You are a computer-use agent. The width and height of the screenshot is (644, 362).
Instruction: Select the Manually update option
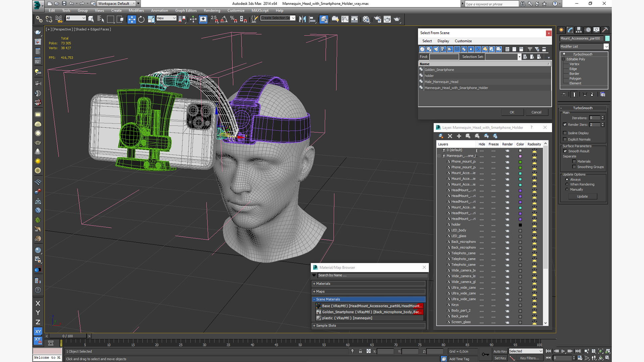pyautogui.click(x=567, y=189)
